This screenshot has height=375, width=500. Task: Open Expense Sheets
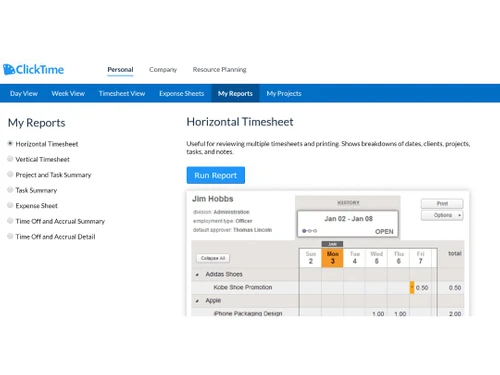tap(181, 94)
